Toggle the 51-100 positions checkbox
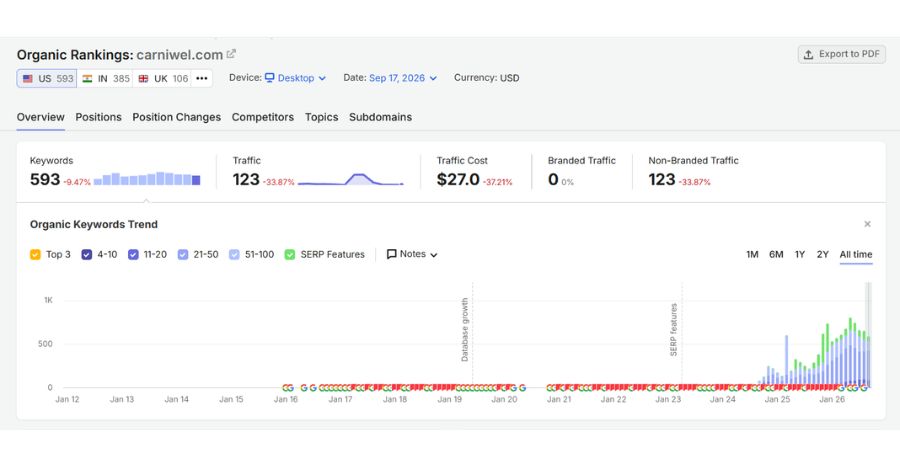The height and width of the screenshot is (450, 900). (234, 254)
